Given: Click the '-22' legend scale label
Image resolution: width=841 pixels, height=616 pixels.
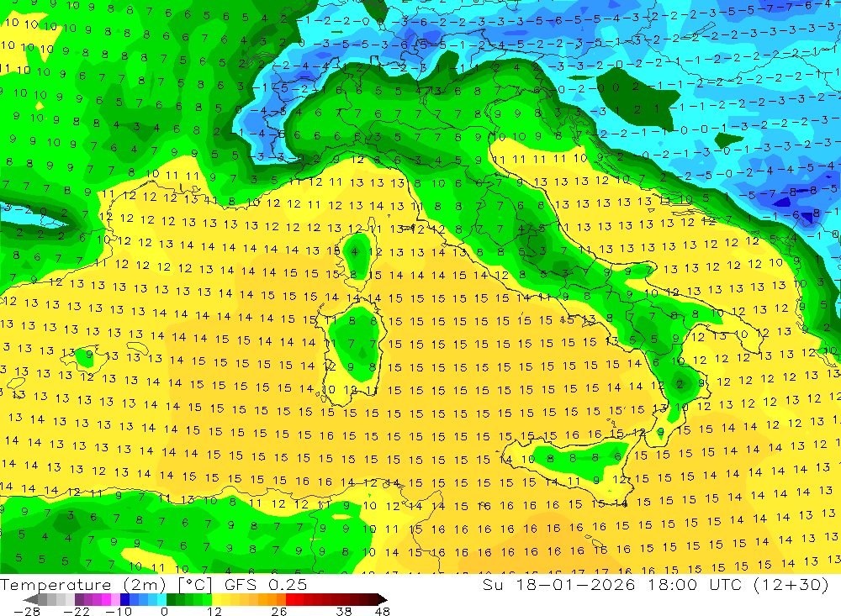Looking at the screenshot, I should [77, 612].
